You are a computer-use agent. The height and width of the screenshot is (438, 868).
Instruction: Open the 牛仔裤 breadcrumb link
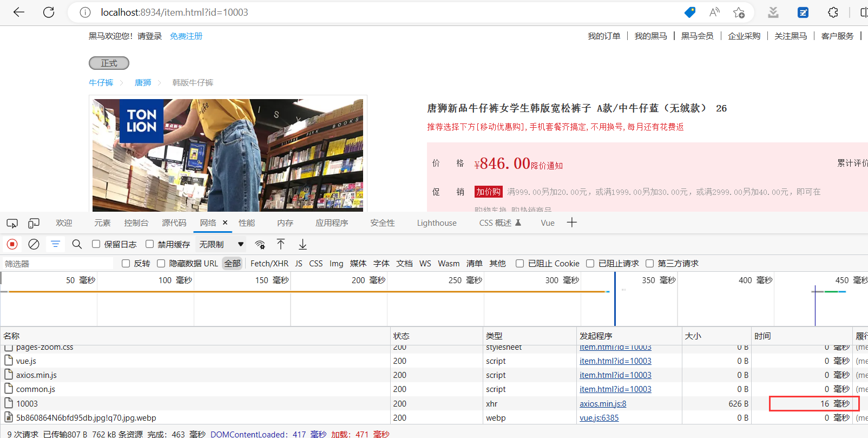pos(101,82)
